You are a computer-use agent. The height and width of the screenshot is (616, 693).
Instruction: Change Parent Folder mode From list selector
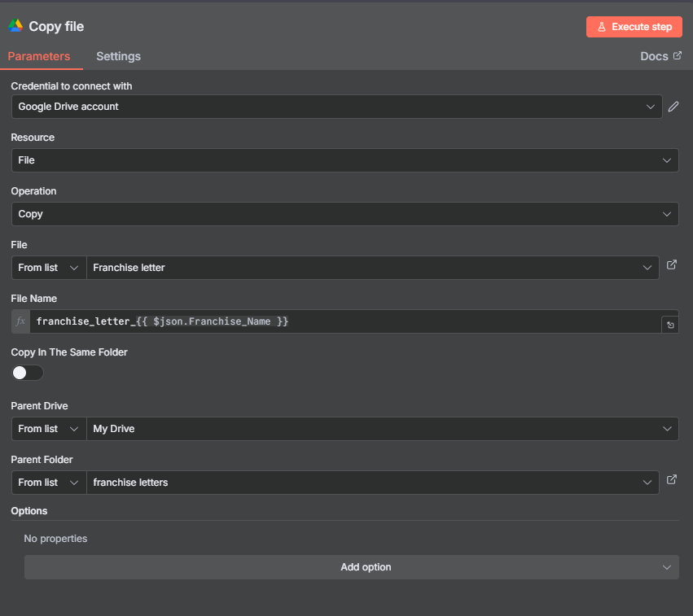[x=49, y=483]
